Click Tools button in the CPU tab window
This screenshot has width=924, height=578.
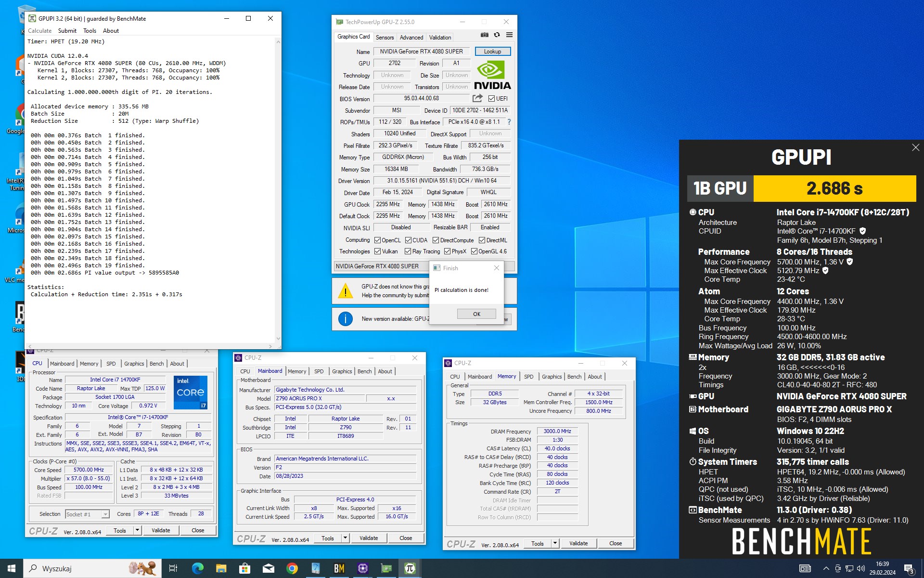coord(120,530)
